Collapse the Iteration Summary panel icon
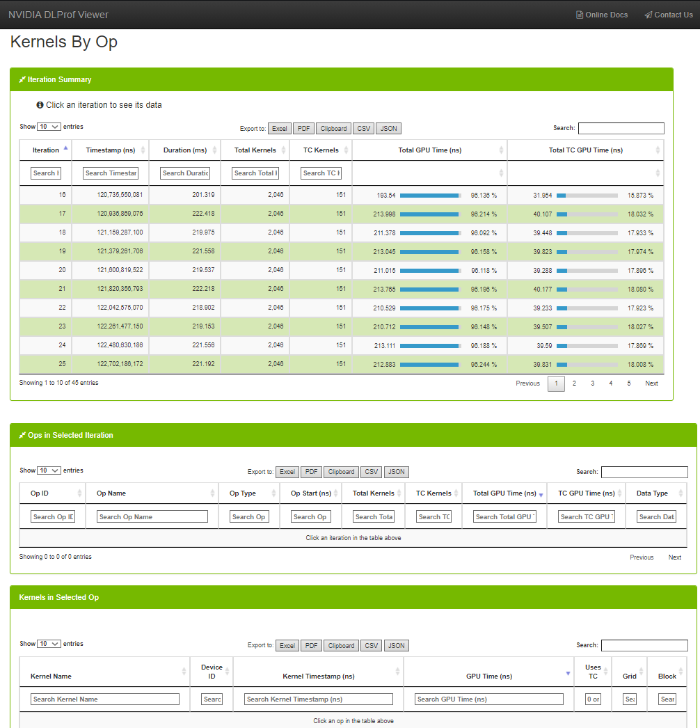This screenshot has height=728, width=700. point(22,79)
